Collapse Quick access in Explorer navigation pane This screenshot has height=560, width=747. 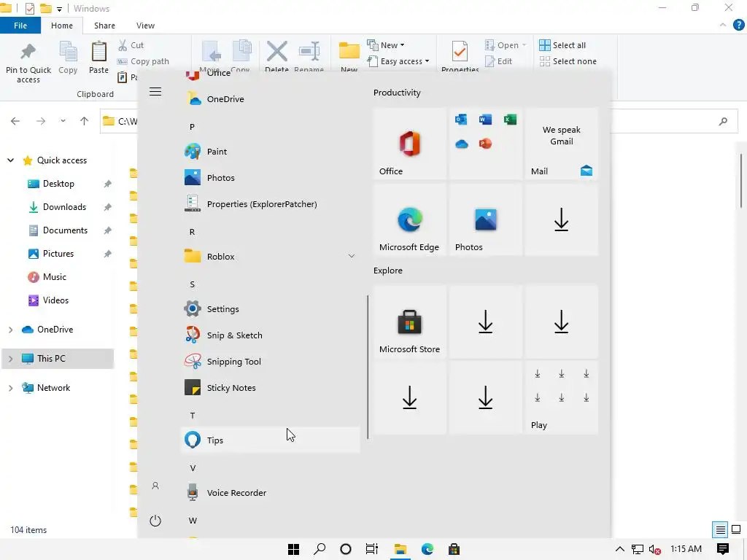click(10, 160)
